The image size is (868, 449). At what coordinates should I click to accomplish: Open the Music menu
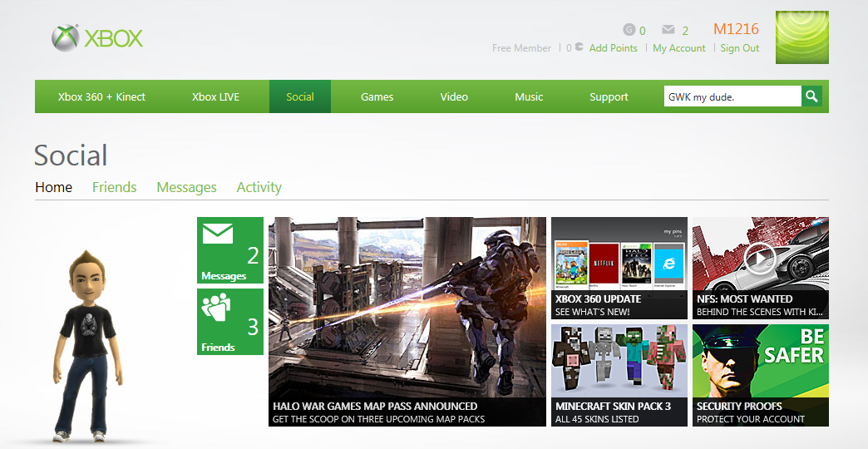coord(529,97)
